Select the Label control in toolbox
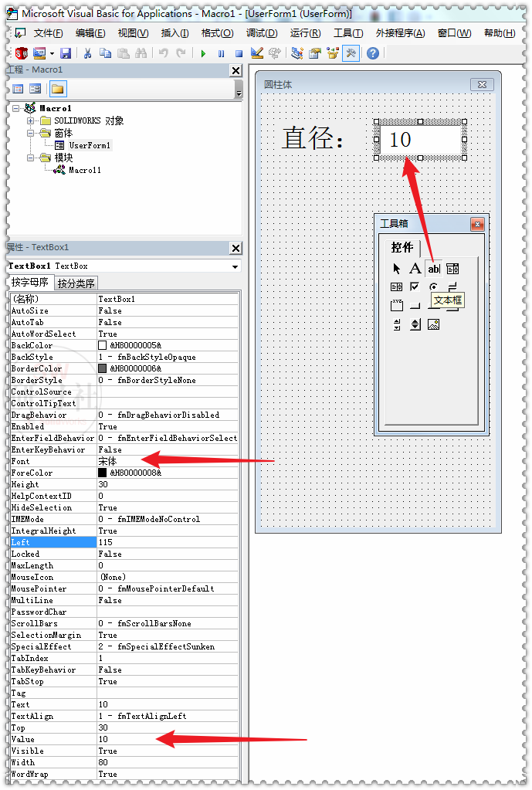 (x=415, y=269)
